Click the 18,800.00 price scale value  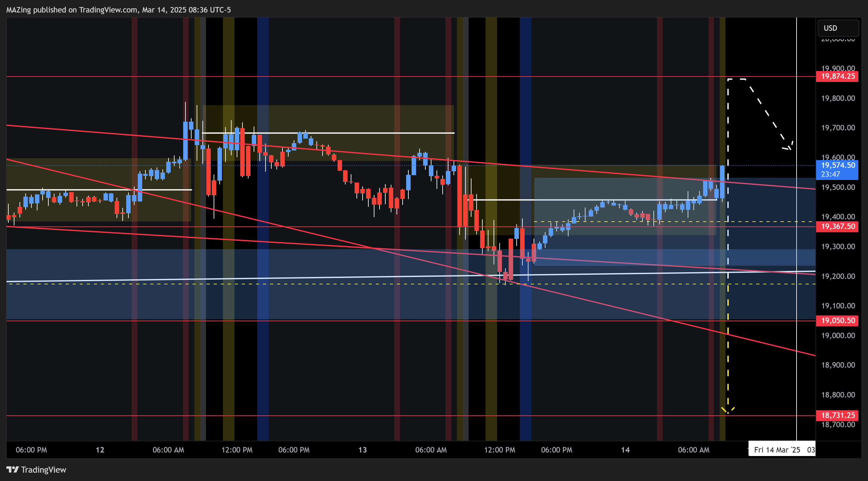(838, 395)
